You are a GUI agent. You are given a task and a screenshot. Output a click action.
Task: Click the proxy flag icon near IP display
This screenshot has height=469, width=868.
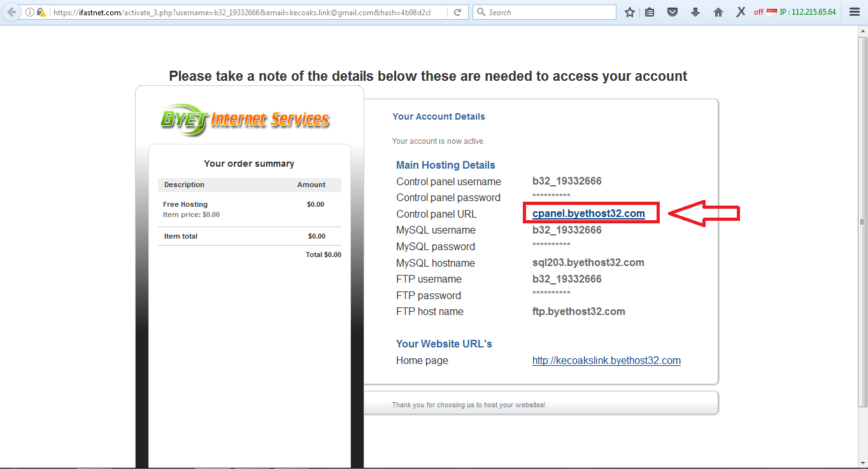click(772, 11)
